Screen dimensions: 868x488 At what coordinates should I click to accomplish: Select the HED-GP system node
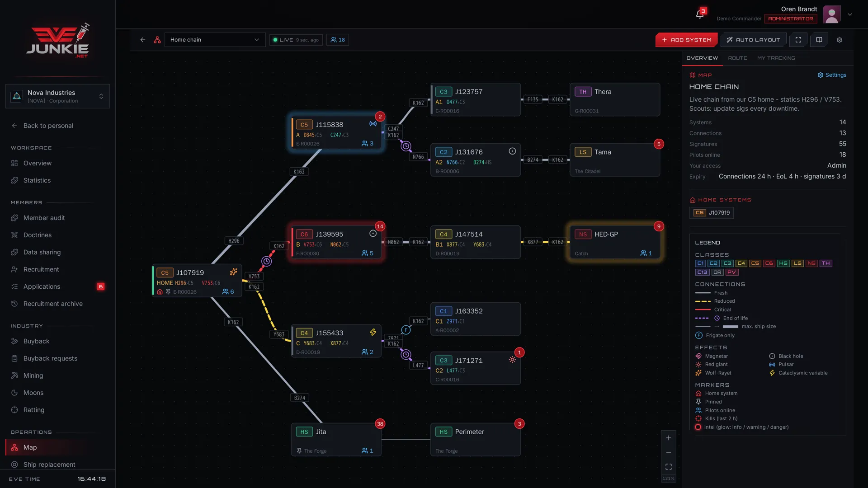tap(615, 242)
